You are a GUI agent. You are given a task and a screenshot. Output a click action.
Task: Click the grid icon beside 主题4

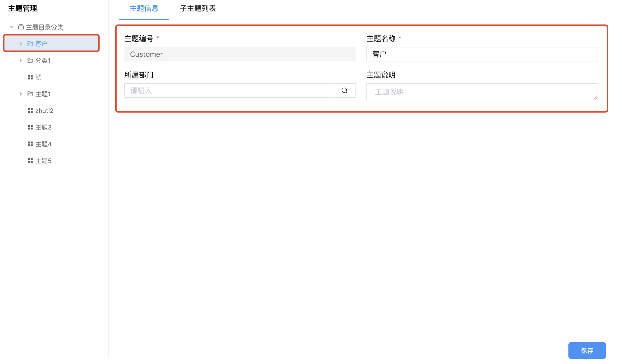(x=30, y=144)
